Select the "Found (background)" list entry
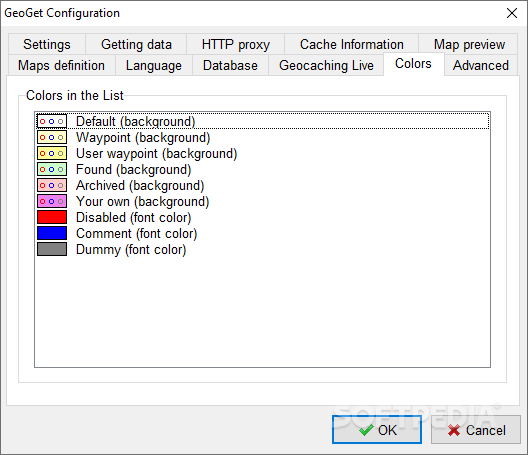Viewport: 528px width, 455px height. pos(262,169)
